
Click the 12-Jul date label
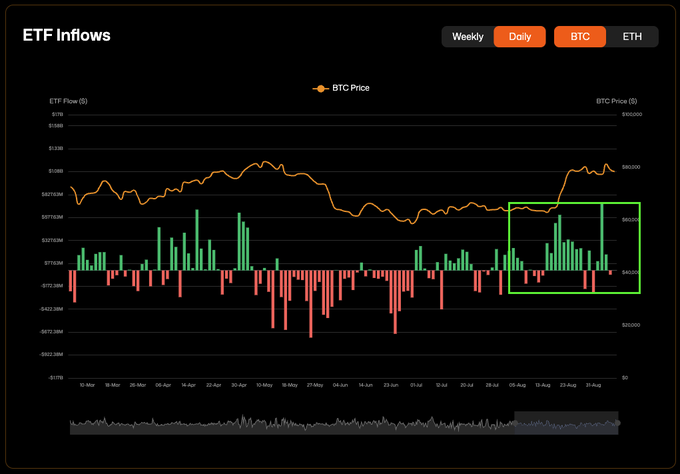coord(441,385)
